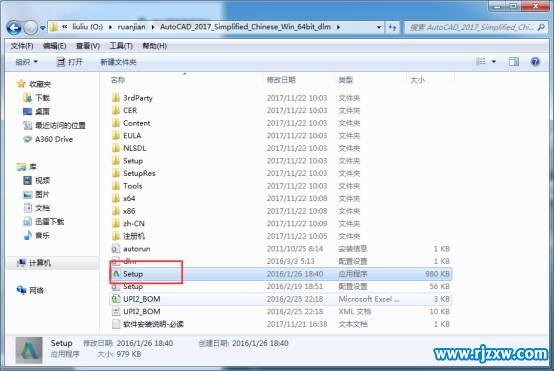Expand the arrow after the ruanjian breadcrumb

153,27
